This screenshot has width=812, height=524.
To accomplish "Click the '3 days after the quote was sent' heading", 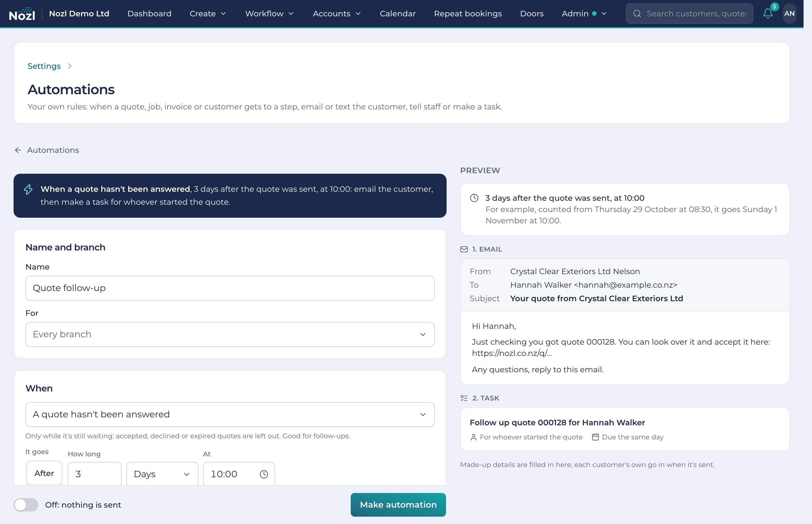I will click(x=565, y=198).
